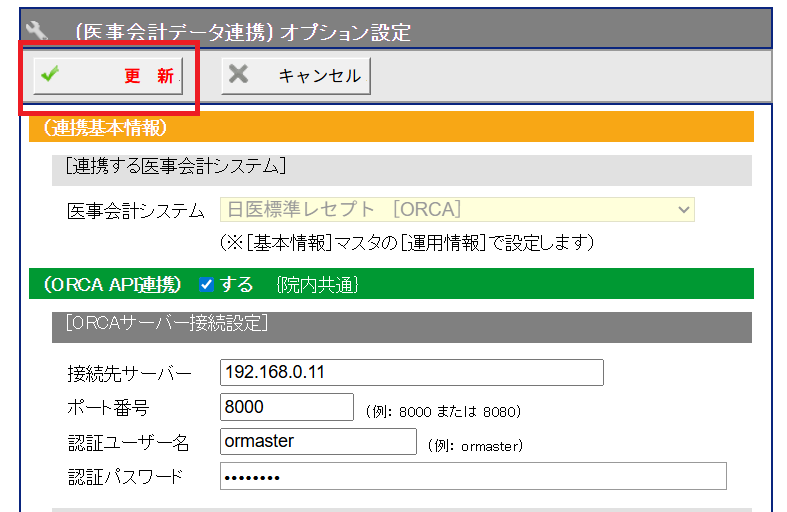Click the gray X icon on キャンセル
The width and height of the screenshot is (787, 512).
coord(238,75)
